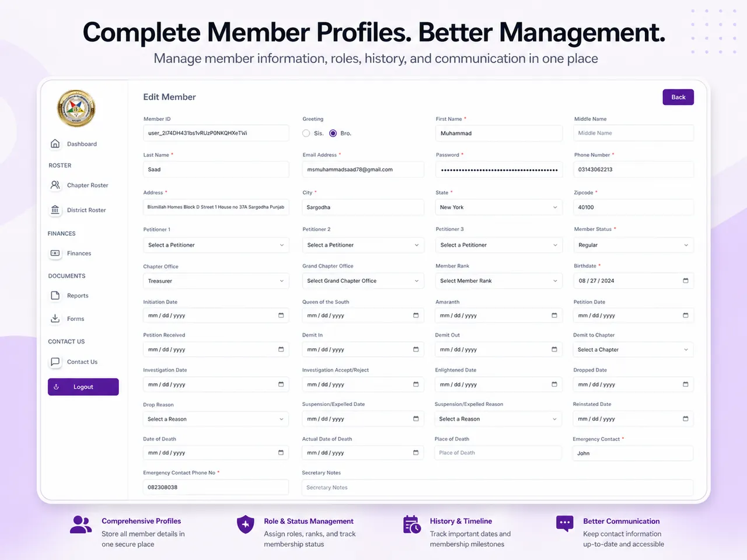
Task: Open the Drop Reason dropdown
Action: tap(216, 419)
